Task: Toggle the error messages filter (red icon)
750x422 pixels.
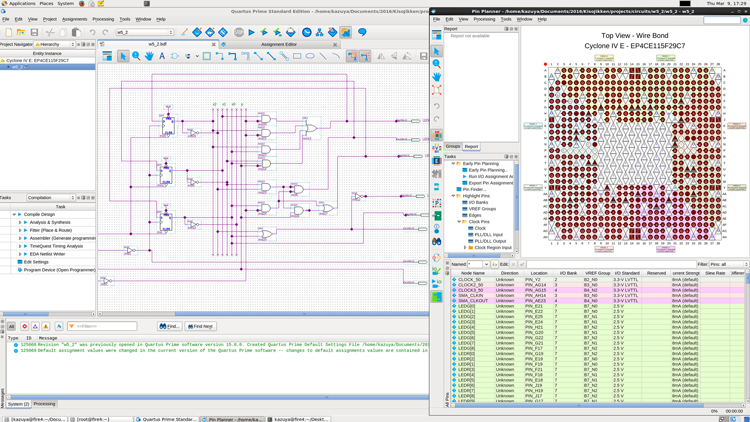Action: pos(24,326)
